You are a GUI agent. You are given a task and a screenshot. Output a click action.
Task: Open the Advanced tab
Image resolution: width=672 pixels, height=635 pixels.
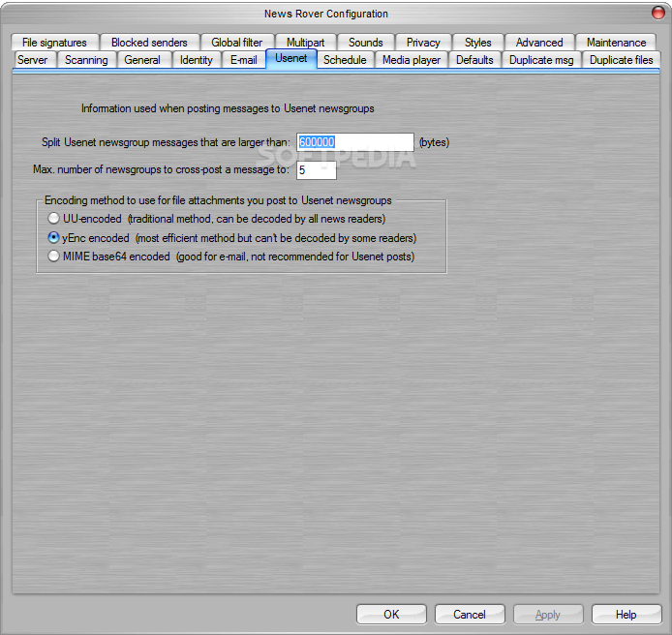539,43
